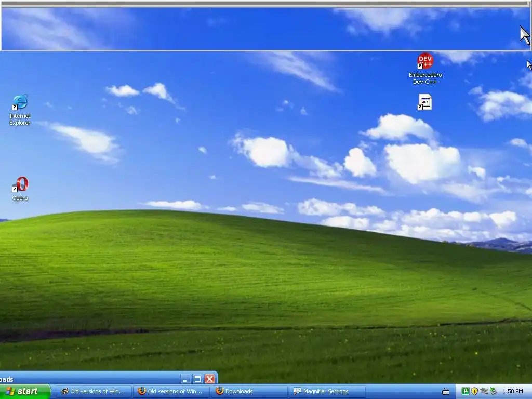Click the Safely Remove Hardware tray icon

(x=494, y=391)
